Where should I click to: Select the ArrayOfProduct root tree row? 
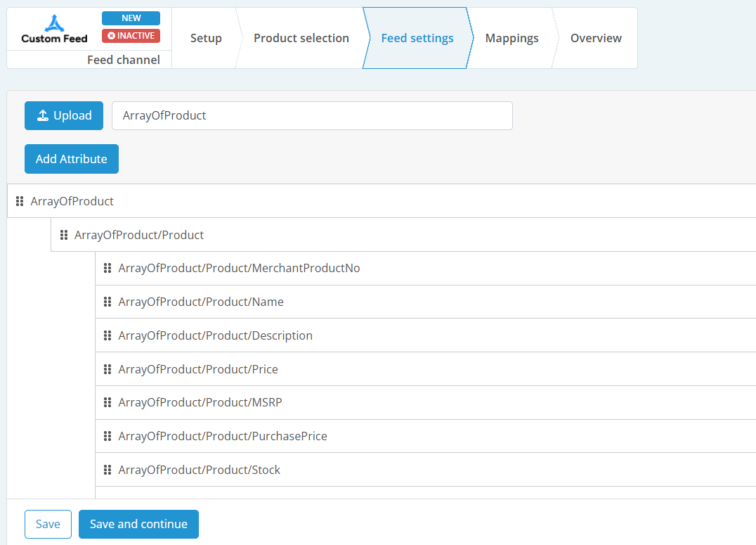(382, 201)
